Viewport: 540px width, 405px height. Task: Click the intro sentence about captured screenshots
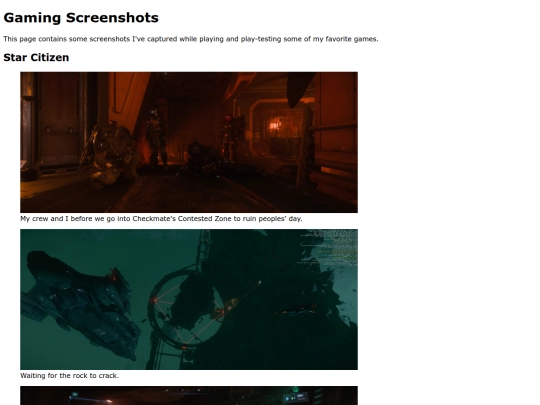pos(191,39)
